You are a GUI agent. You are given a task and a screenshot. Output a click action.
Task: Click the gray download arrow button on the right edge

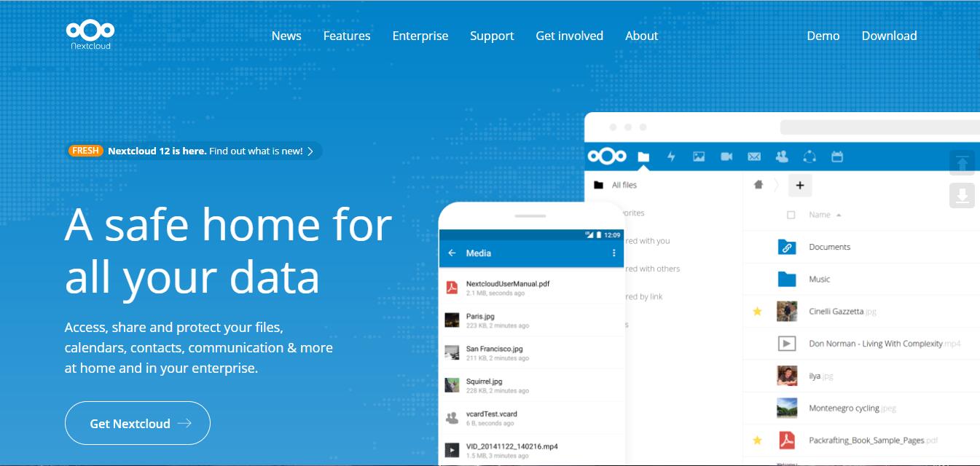[962, 195]
